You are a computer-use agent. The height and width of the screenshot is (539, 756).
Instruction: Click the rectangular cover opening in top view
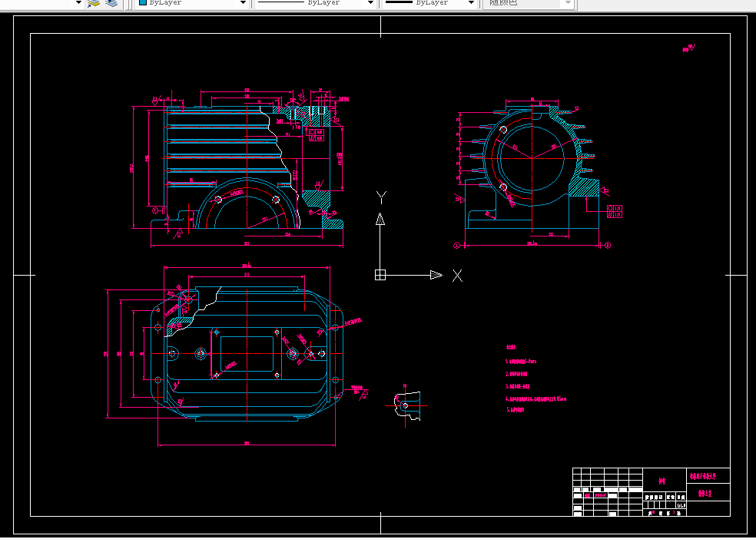[x=247, y=353]
